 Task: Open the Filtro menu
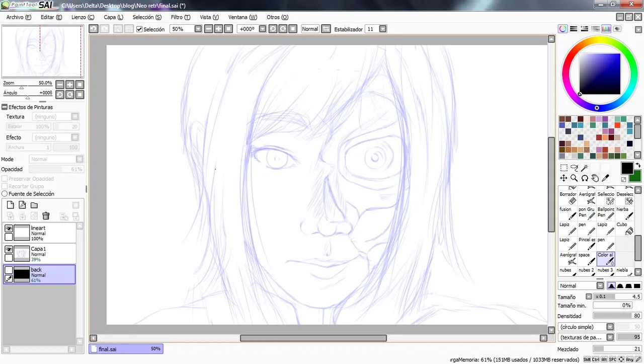[x=180, y=17]
